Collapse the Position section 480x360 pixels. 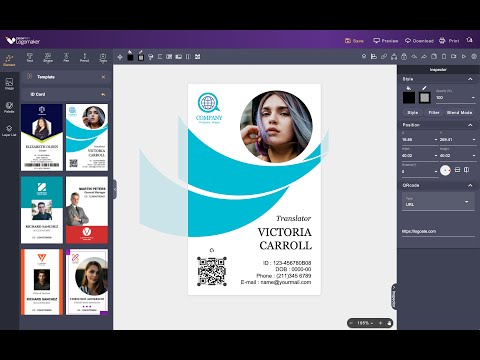[470, 125]
